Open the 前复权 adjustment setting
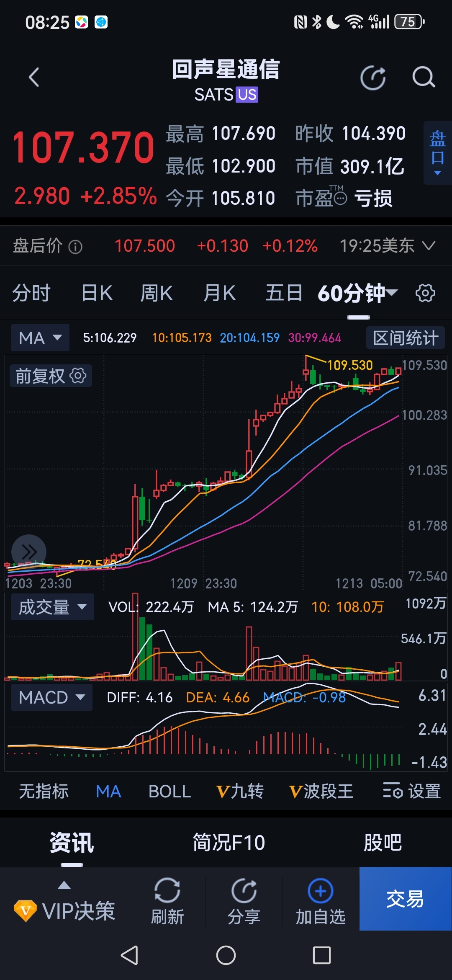This screenshot has width=452, height=980. [51, 376]
